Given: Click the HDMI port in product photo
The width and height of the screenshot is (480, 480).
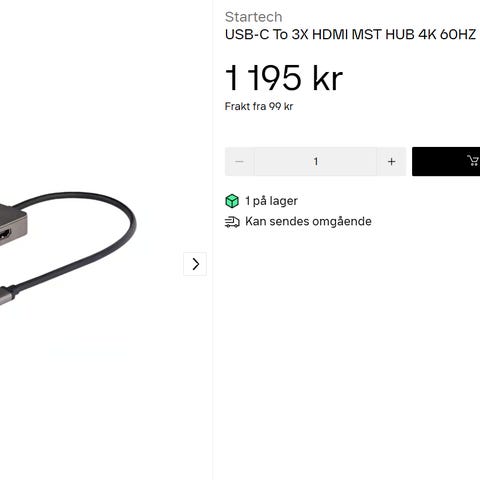Looking at the screenshot, I should 5,233.
